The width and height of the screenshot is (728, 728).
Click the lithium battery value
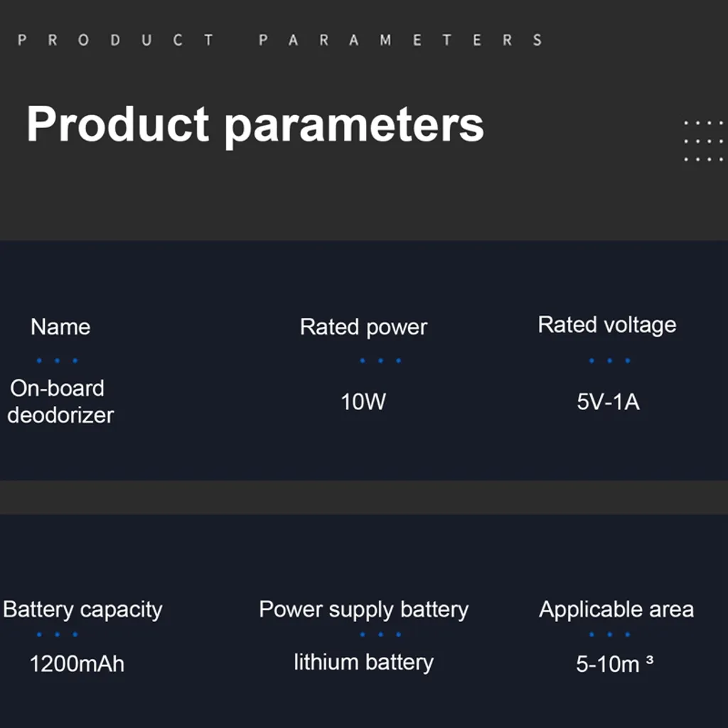(363, 663)
